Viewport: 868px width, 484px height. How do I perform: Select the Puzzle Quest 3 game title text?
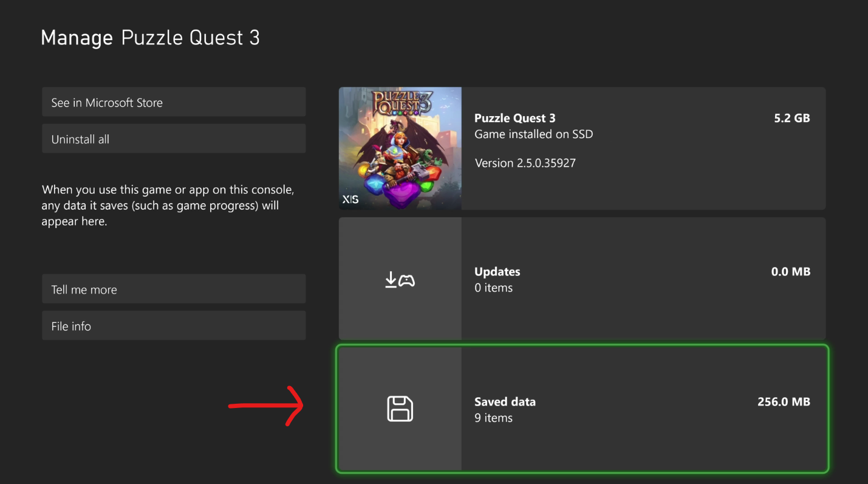(515, 118)
